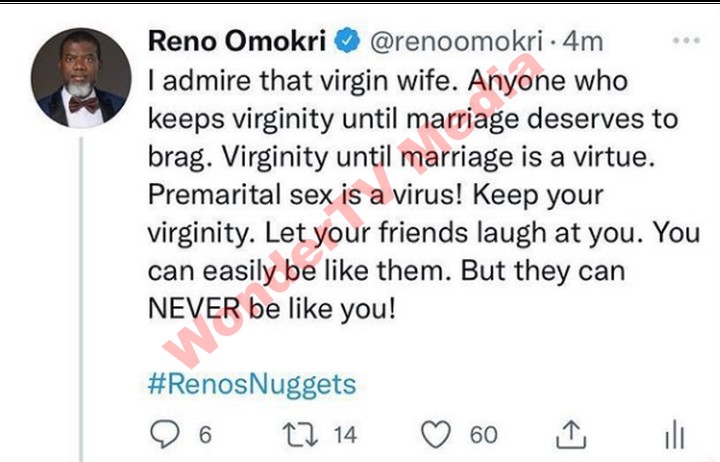Like the tweet with the heart icon
The image size is (720, 462).
pos(435,434)
